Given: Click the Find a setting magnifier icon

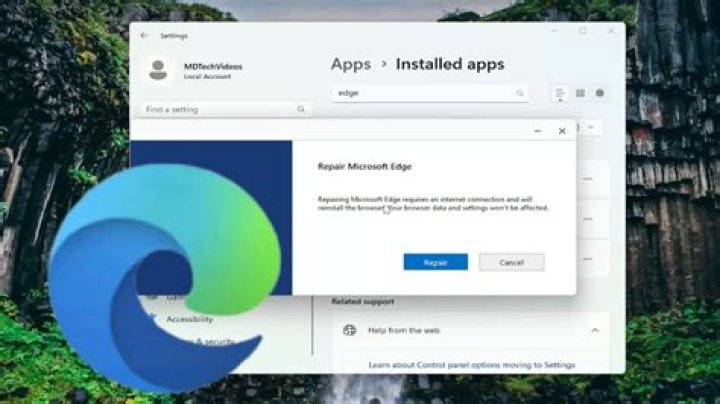Looking at the screenshot, I should click(301, 109).
